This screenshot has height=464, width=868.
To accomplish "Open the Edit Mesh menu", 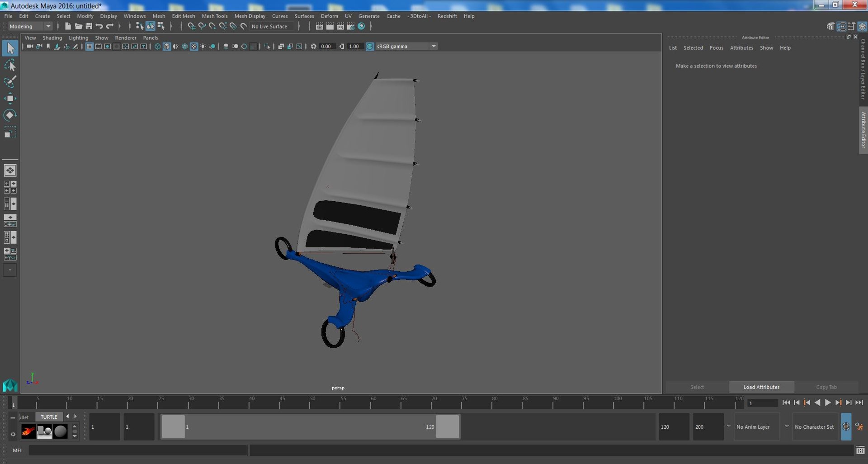I will click(x=183, y=16).
